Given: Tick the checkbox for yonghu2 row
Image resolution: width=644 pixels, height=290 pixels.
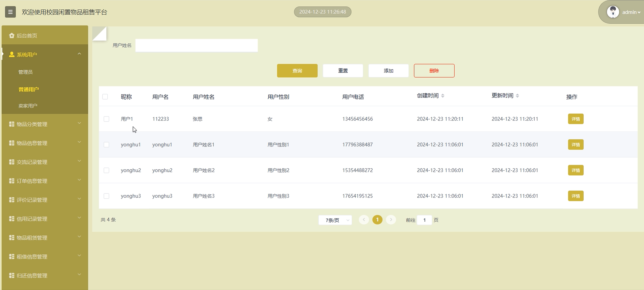Looking at the screenshot, I should click(106, 170).
